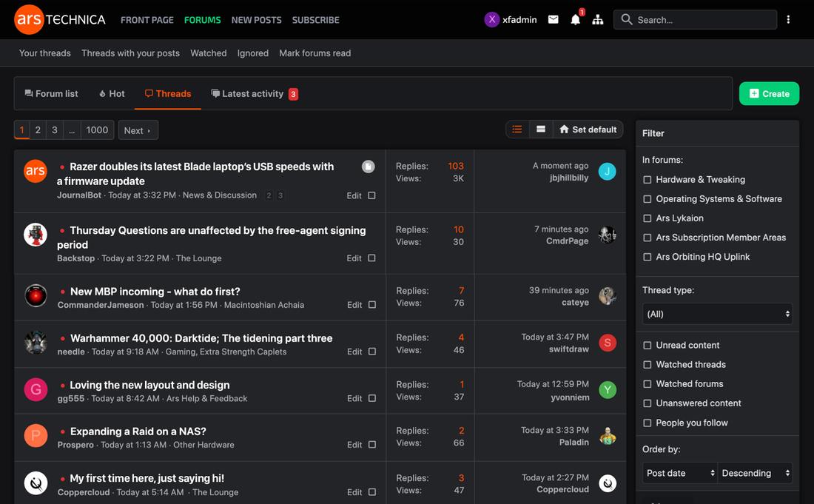The width and height of the screenshot is (814, 504).
Task: Check the Unread content filter
Action: click(x=647, y=346)
